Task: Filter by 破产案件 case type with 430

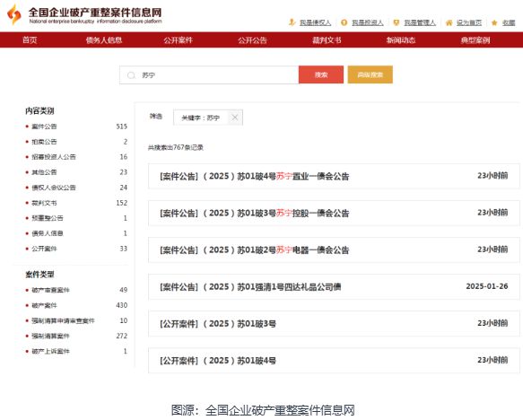Action: [76, 305]
